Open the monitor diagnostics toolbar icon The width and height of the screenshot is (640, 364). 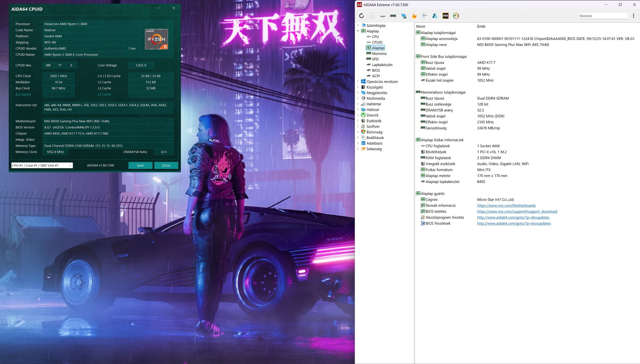tap(404, 16)
